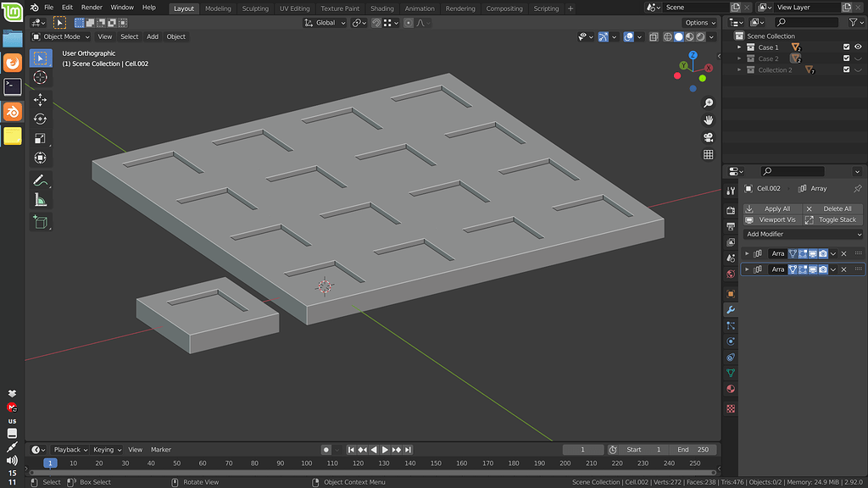Open the Output properties tab
Viewport: 868px width, 488px height.
tap(731, 226)
